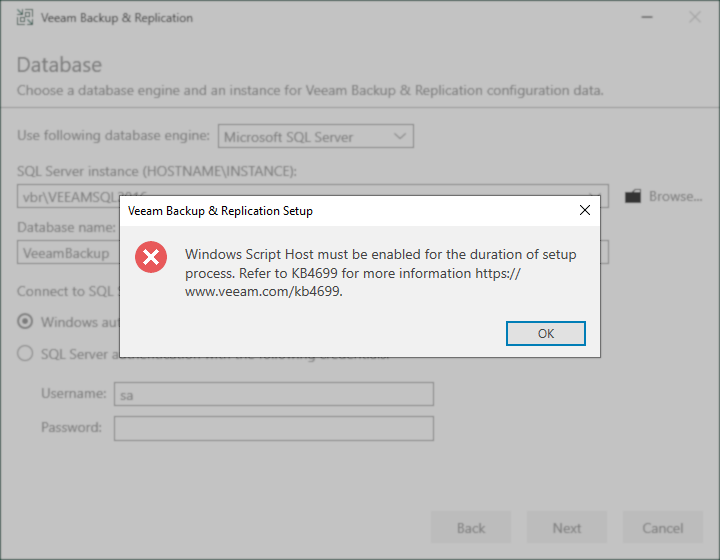Close the Veeam Backup & Replication window

tap(695, 17)
